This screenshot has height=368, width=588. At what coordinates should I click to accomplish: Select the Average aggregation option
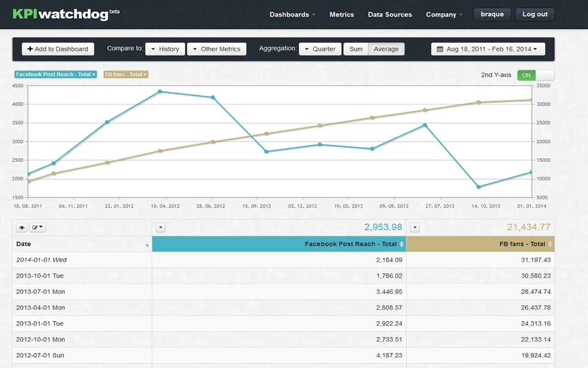[386, 49]
